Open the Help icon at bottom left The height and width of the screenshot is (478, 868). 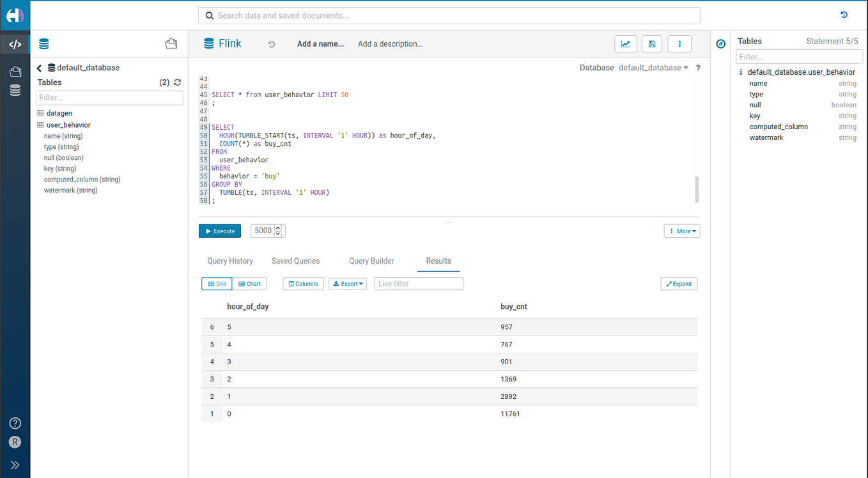[14, 422]
